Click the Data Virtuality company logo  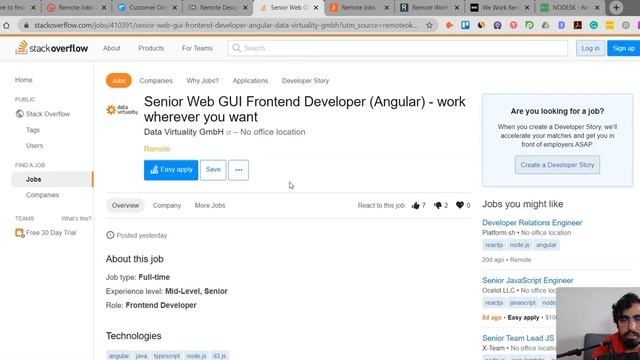[x=122, y=110]
